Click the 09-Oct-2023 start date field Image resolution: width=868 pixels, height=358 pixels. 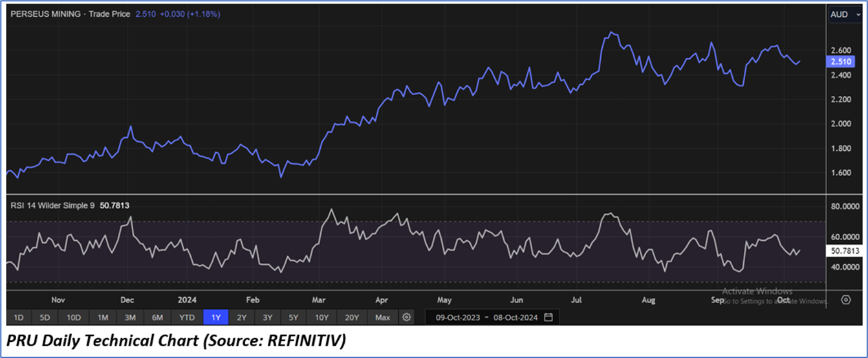click(458, 317)
